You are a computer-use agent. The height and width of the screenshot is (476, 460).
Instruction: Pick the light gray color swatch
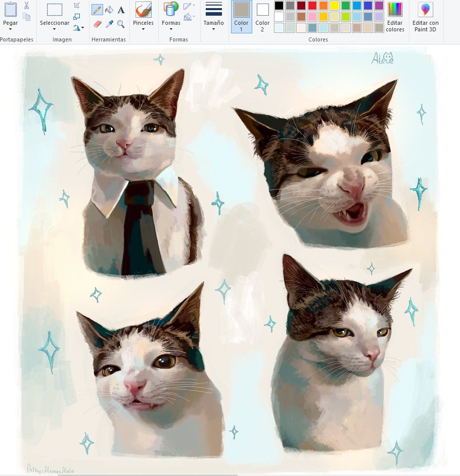click(x=290, y=17)
